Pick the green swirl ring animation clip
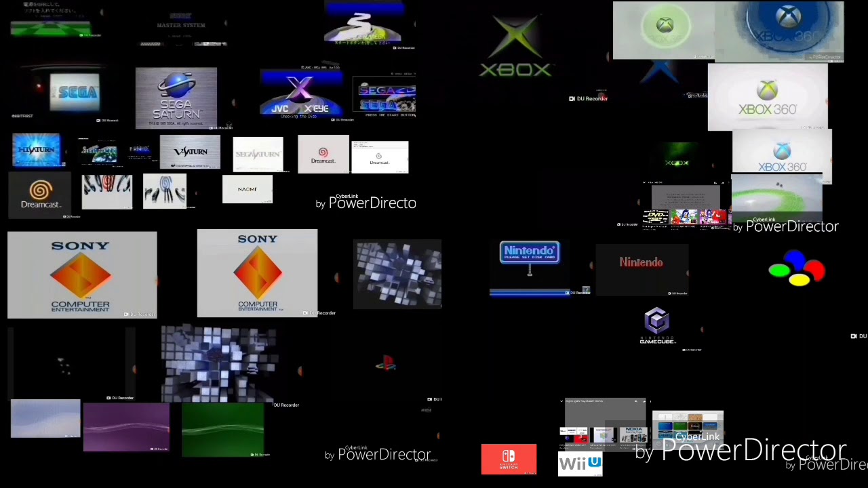Viewport: 868px width, 488px height. 777,197
